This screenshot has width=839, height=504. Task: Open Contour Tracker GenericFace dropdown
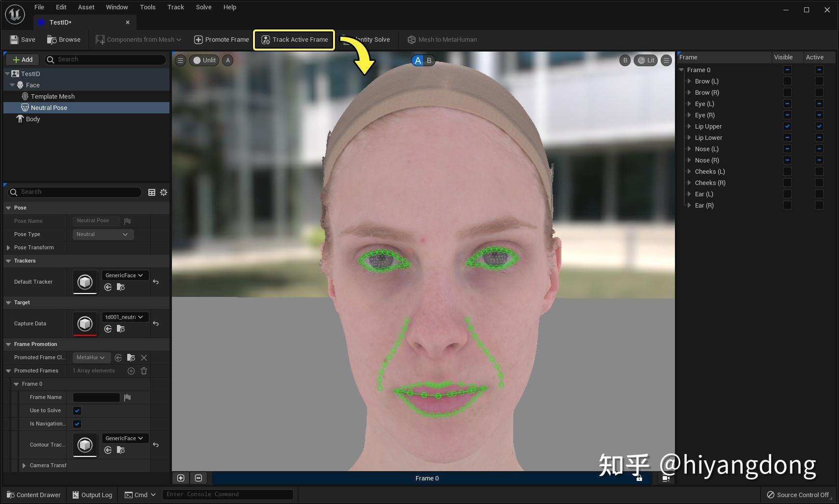[x=125, y=438]
